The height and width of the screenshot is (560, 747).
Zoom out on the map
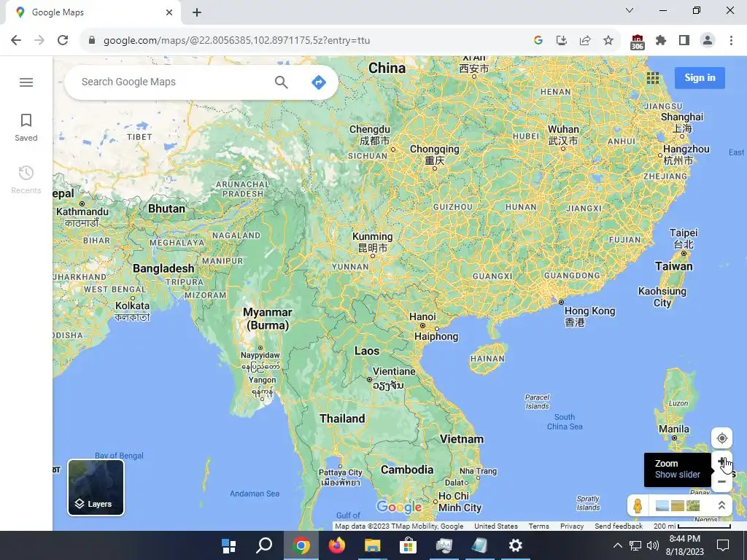(721, 482)
